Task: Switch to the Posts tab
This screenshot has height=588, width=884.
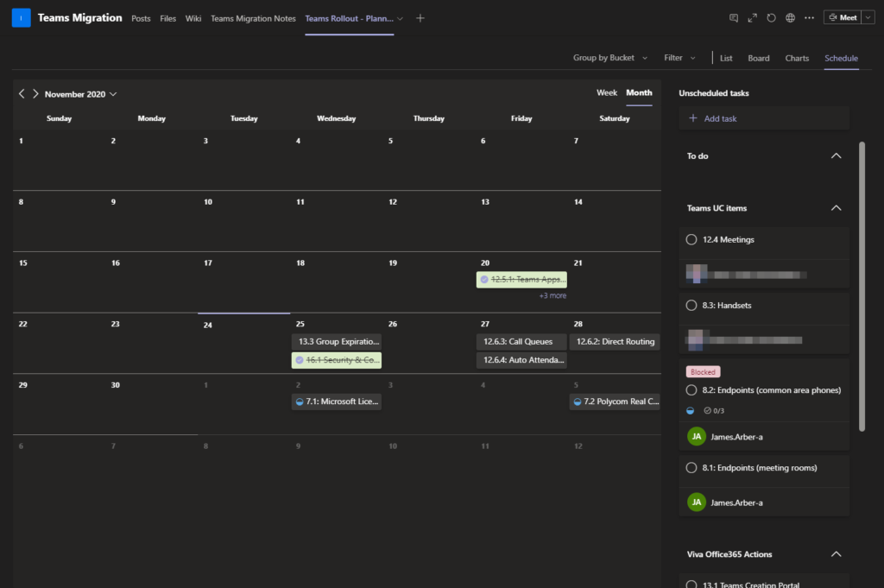Action: pos(141,19)
